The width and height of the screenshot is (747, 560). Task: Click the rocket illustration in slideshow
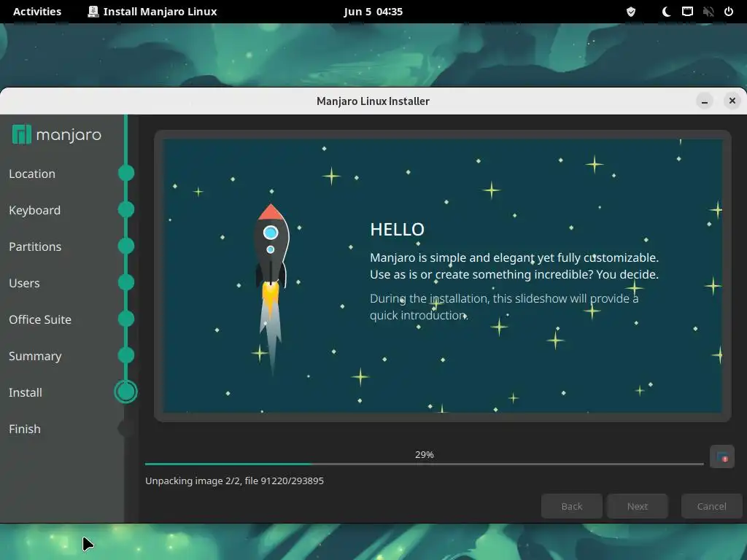(271, 290)
